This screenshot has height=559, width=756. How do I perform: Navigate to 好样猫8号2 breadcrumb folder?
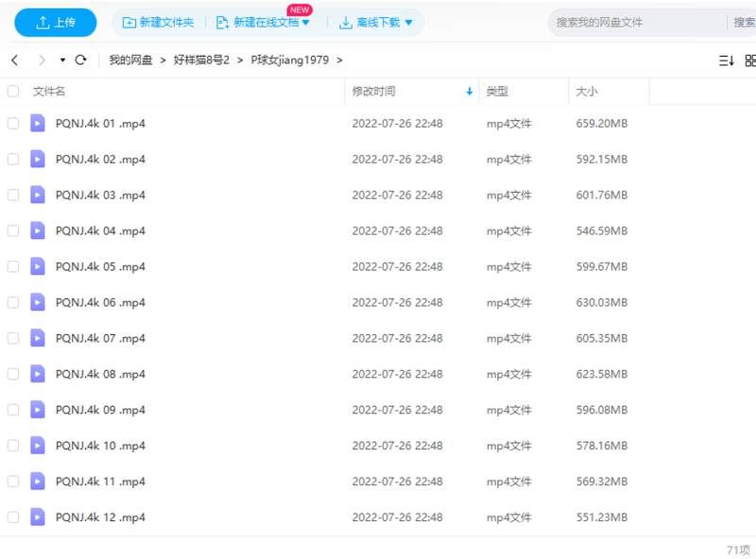pyautogui.click(x=201, y=60)
